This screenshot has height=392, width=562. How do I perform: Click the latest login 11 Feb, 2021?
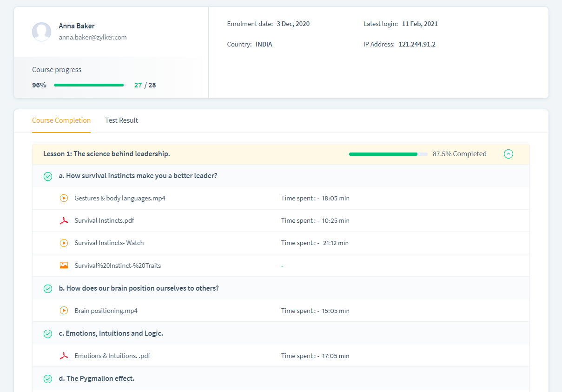click(x=420, y=24)
